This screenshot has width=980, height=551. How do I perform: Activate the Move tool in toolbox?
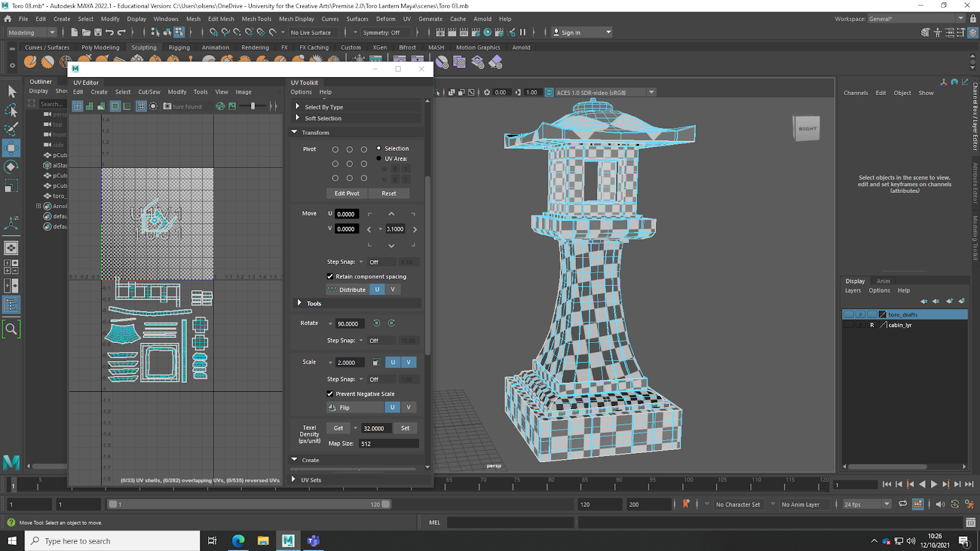click(12, 148)
